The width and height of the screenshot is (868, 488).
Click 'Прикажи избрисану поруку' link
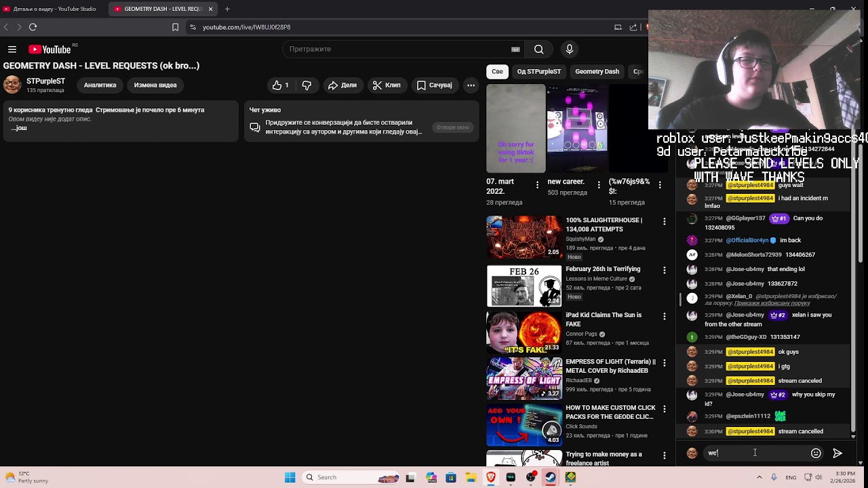pyautogui.click(x=772, y=303)
